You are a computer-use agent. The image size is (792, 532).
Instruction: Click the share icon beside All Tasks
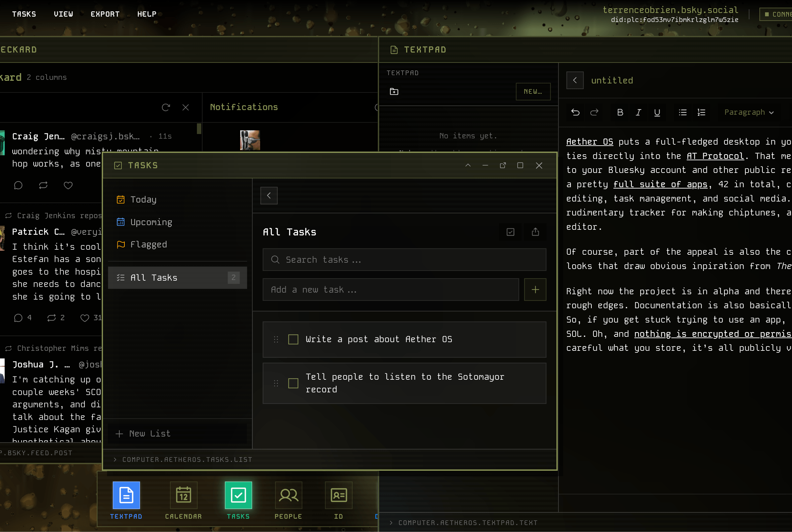535,232
